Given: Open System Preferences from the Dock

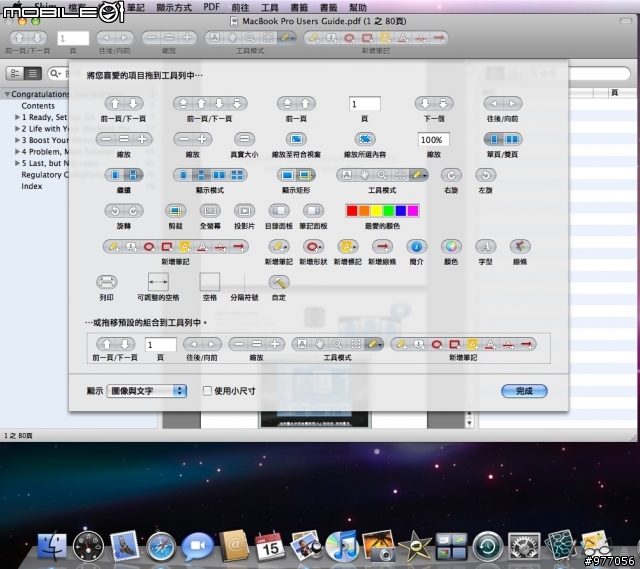Looking at the screenshot, I should tap(524, 546).
